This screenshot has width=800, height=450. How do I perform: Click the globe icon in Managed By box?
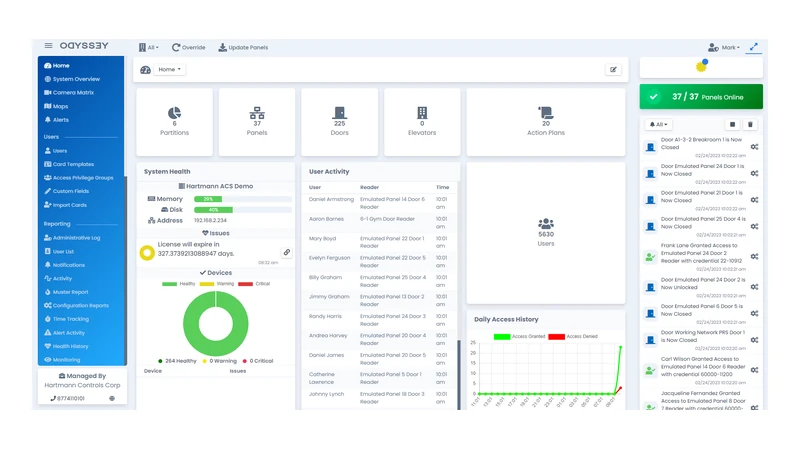coord(112,398)
